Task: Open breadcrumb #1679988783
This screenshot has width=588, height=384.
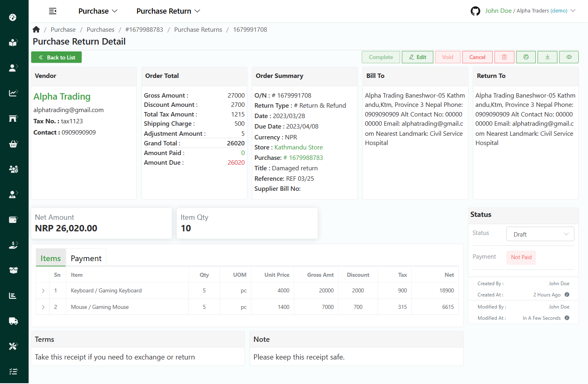Action: (144, 29)
